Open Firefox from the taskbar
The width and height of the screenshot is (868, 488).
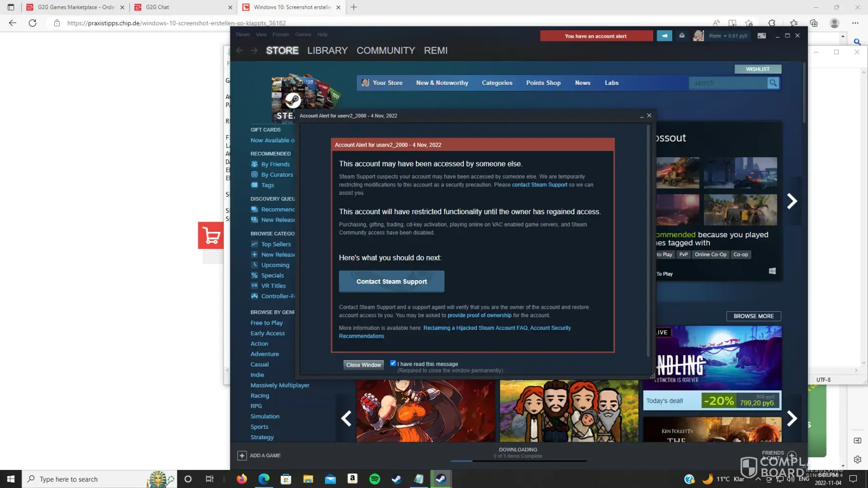[242, 479]
